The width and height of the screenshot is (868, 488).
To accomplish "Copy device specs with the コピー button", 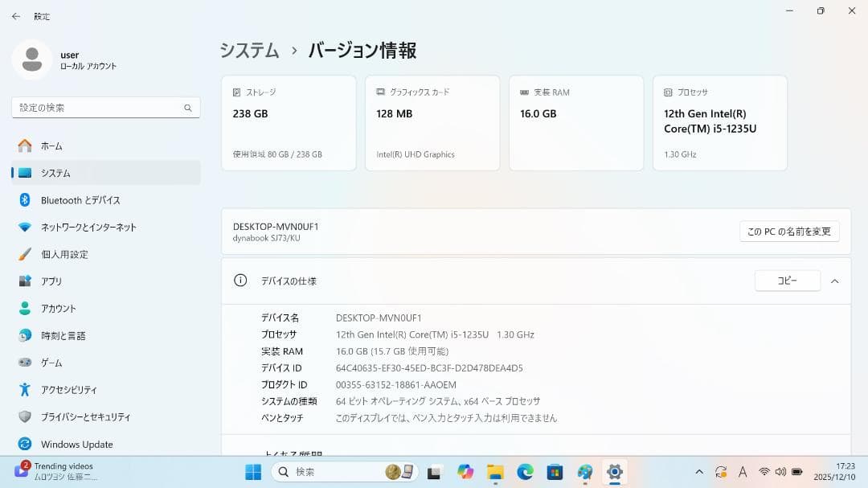I will tap(787, 281).
